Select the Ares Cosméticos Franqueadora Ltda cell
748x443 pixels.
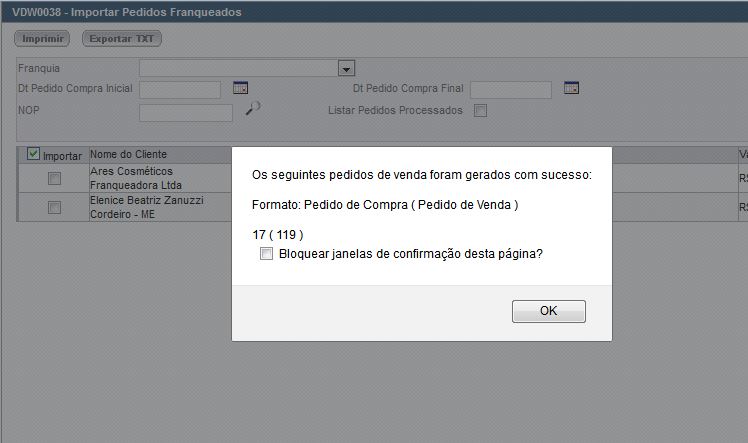136,178
